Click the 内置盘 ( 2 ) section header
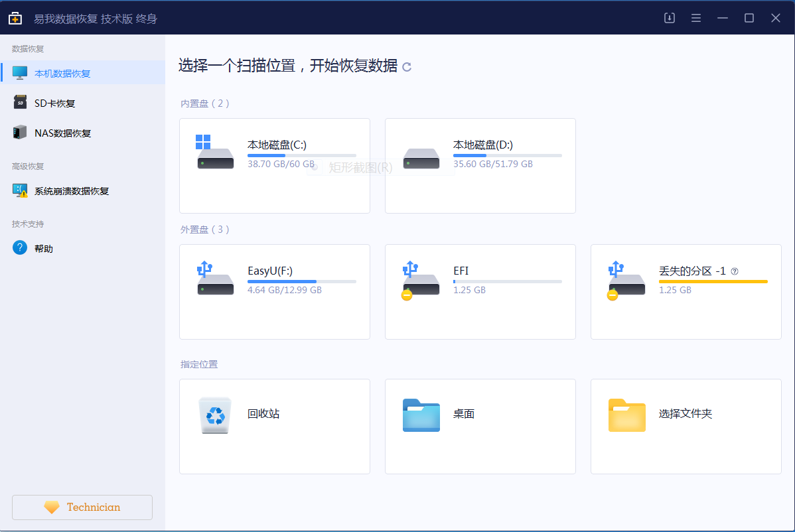795x532 pixels. (205, 103)
